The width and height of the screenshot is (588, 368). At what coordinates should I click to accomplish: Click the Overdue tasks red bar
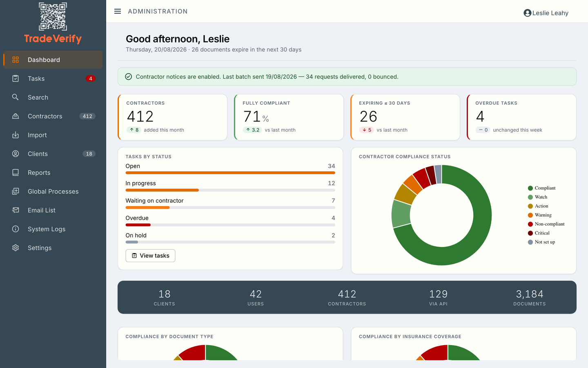pyautogui.click(x=230, y=225)
